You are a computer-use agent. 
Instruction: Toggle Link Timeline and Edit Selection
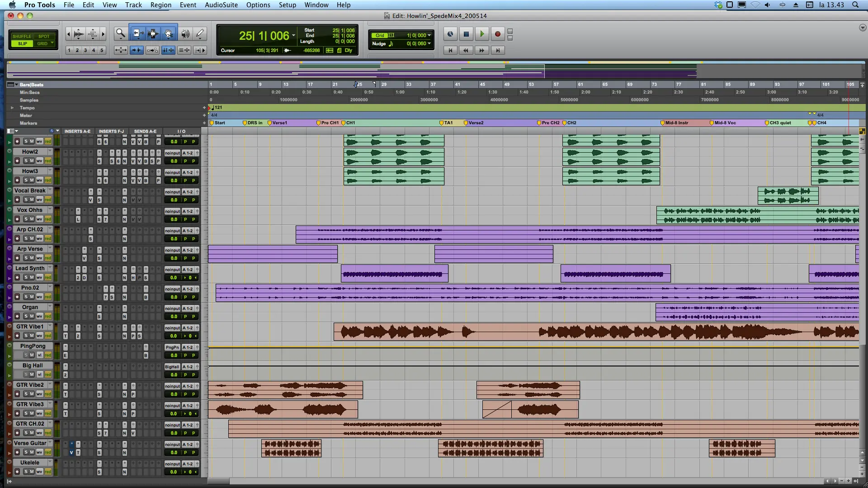coord(168,50)
